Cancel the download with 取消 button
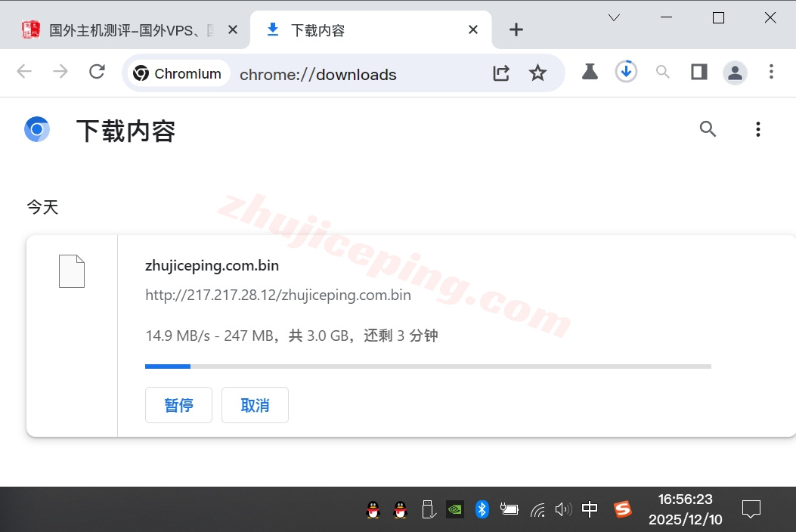The height and width of the screenshot is (532, 796). [x=255, y=405]
